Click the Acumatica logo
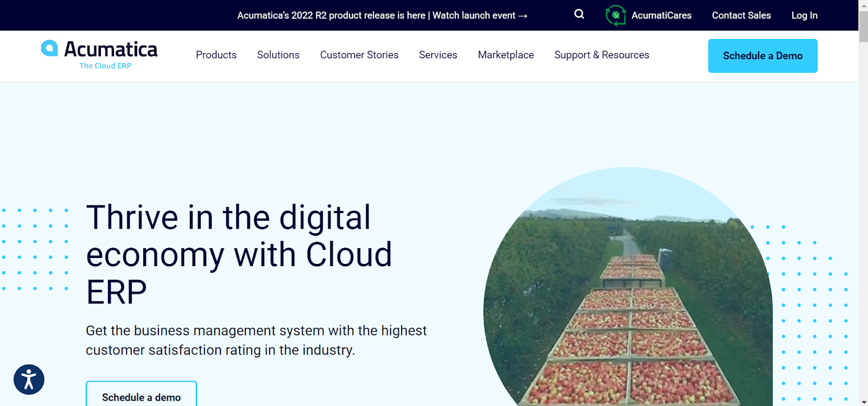This screenshot has height=406, width=868. point(99,55)
